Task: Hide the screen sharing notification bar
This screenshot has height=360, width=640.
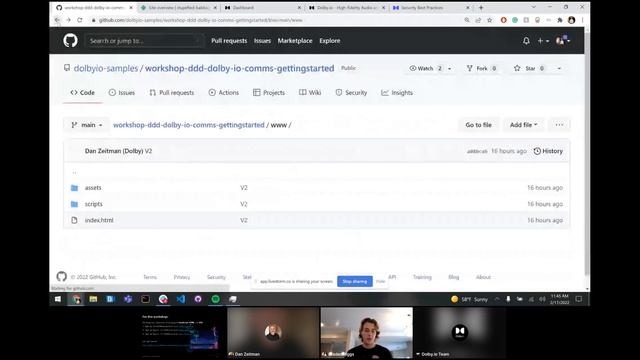Action: (380, 281)
